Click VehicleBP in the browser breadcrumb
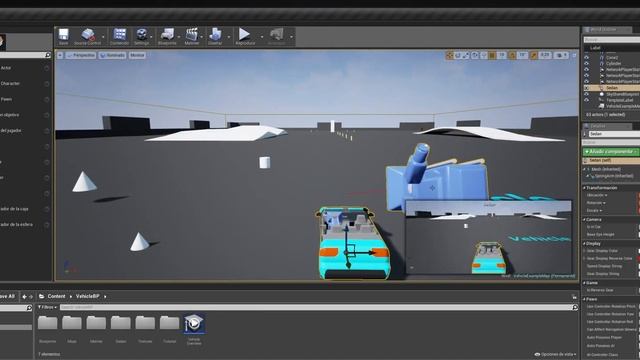The height and width of the screenshot is (360, 640). point(87,296)
